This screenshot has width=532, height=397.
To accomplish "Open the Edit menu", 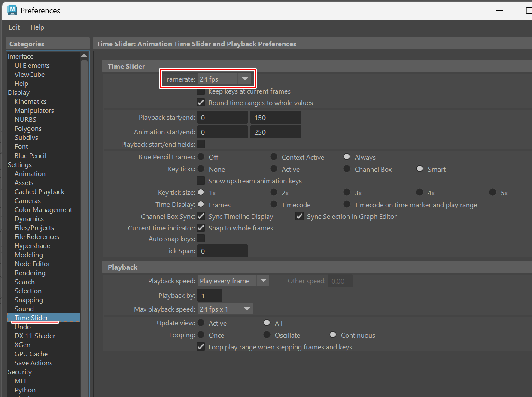I will pos(14,27).
